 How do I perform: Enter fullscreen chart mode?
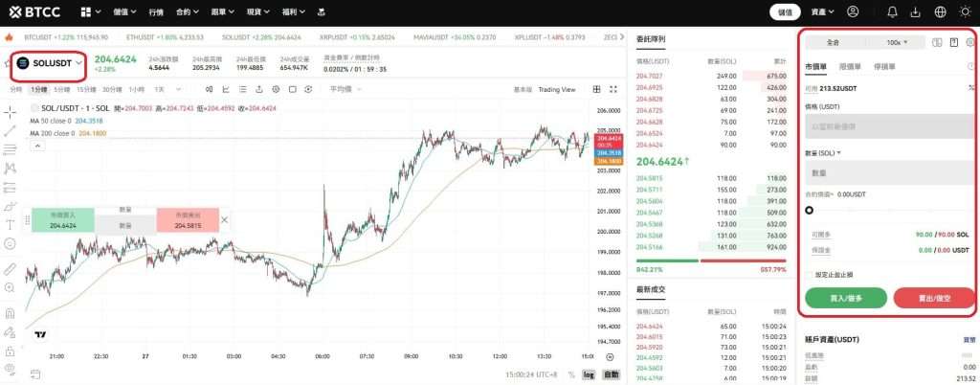click(613, 89)
